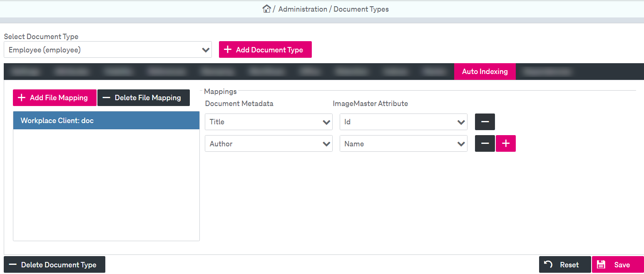
Task: Remove the Title to Id mapping row
Action: (485, 122)
